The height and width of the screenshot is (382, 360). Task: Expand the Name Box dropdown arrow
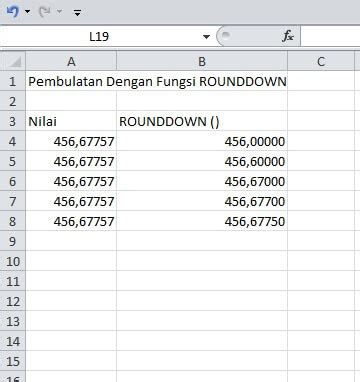[x=206, y=36]
